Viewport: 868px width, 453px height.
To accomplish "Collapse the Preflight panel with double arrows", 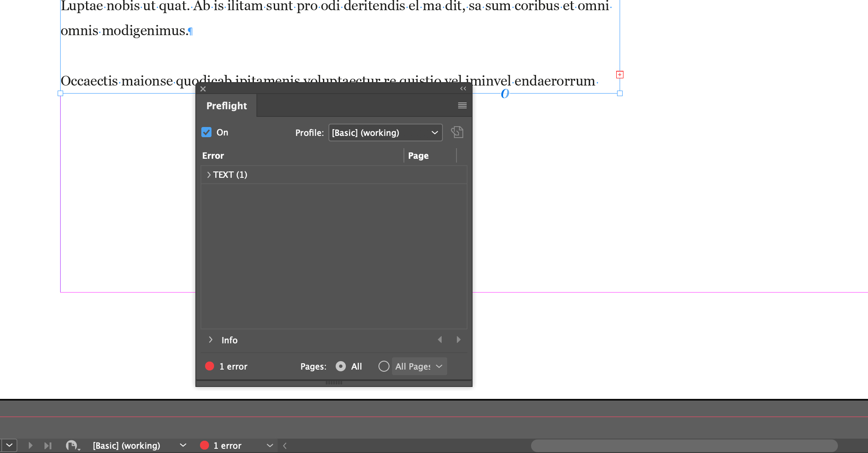I will pos(463,88).
